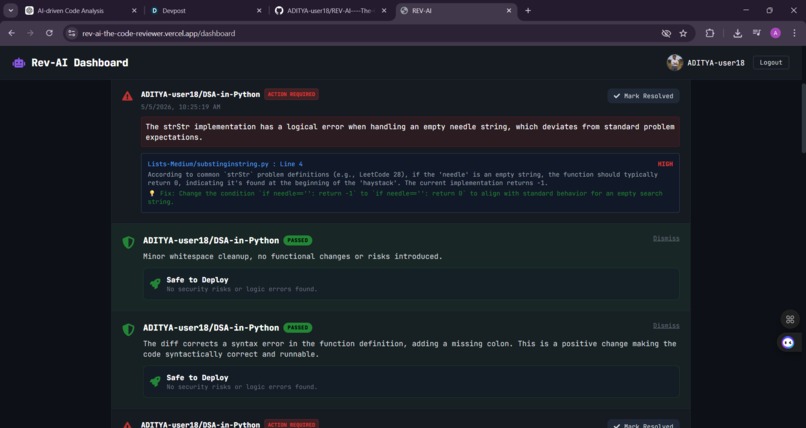The image size is (806, 428).
Task: Dismiss the syntax error correction card
Action: (666, 326)
